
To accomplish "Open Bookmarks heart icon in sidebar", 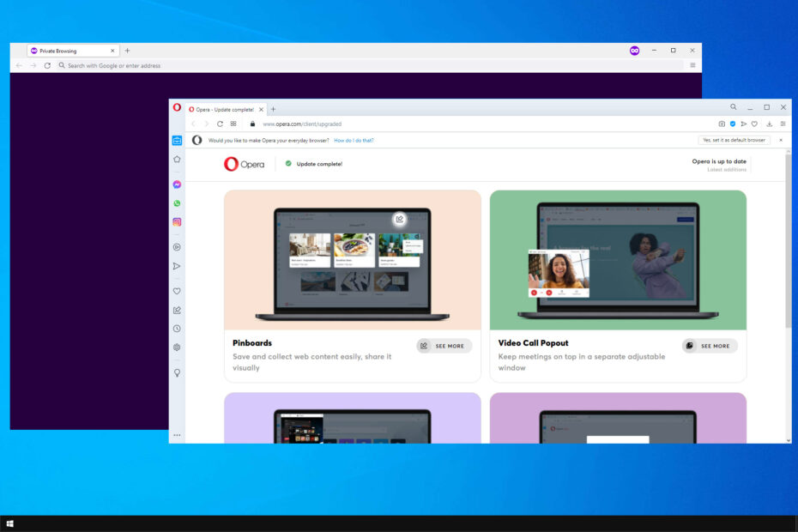I will click(177, 291).
